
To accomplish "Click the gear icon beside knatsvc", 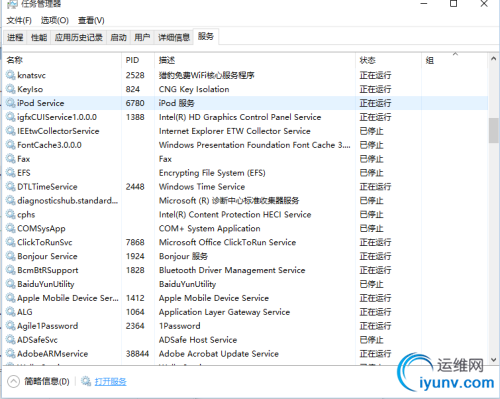I will tap(11, 75).
